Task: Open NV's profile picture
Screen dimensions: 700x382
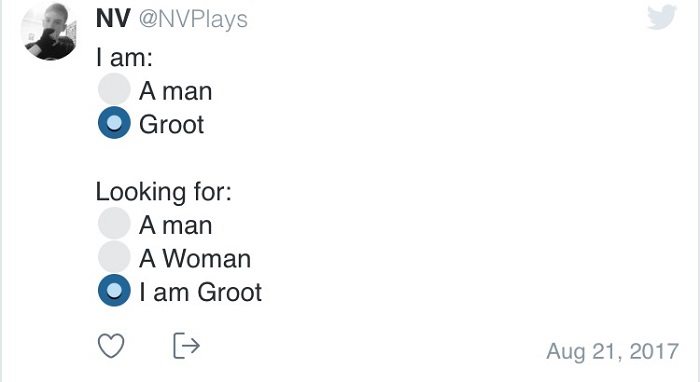Action: point(49,30)
